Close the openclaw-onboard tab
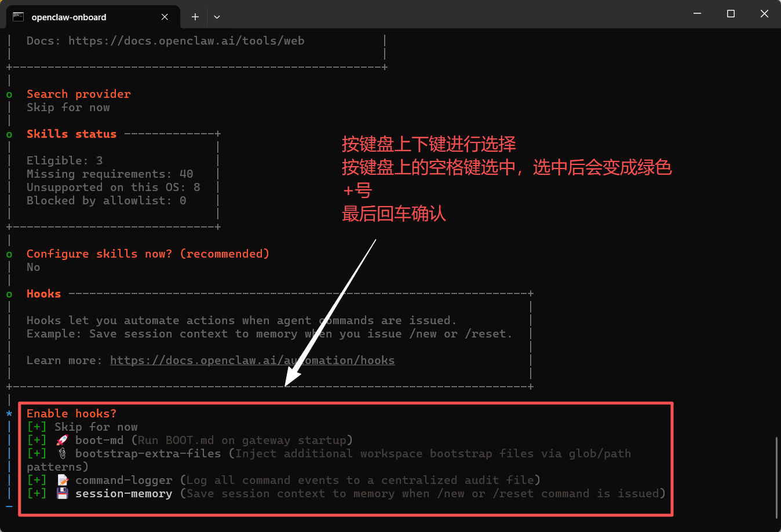 tap(165, 17)
